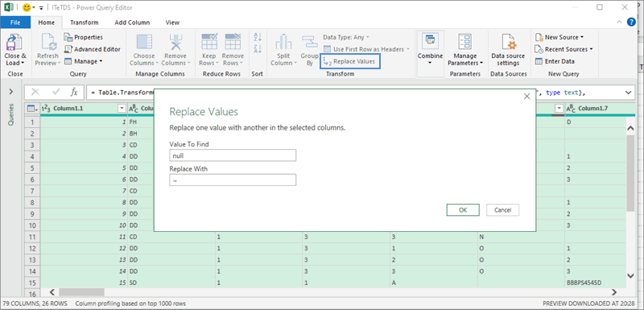This screenshot has height=310, width=644.
Task: Open the Data Type: Any dropdown
Action: [346, 37]
